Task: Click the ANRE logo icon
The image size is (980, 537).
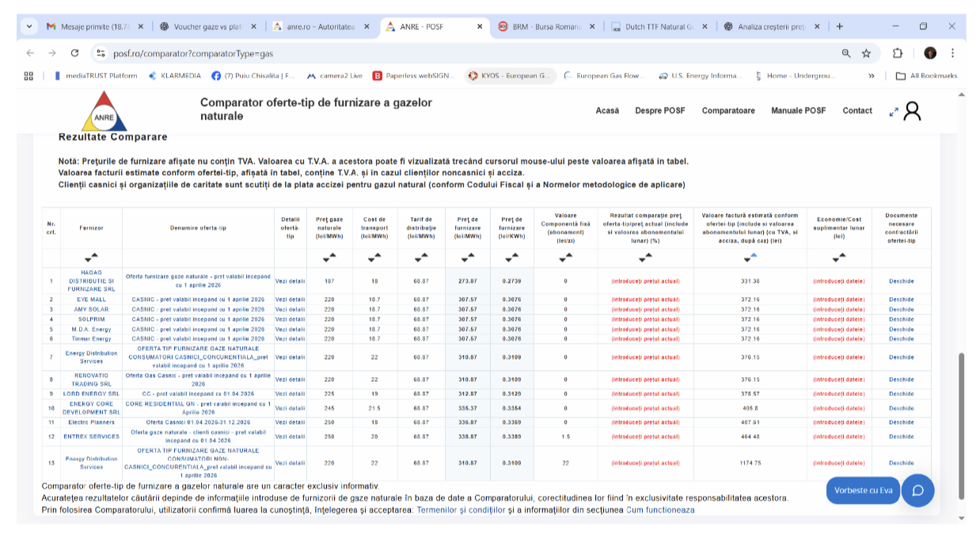Action: 104,112
